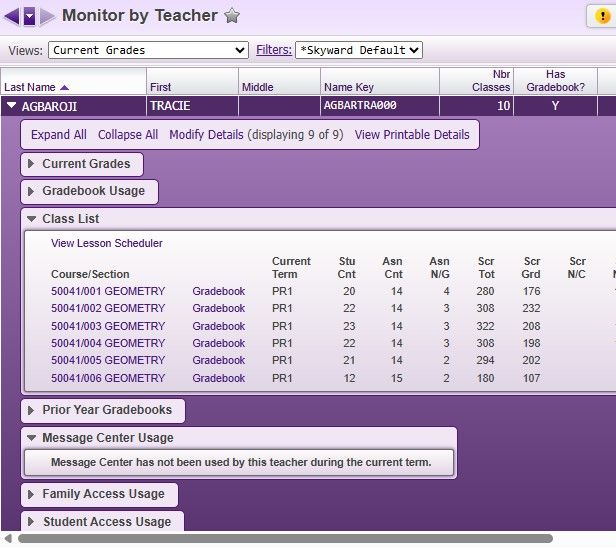Expand the Current Grades section
Viewport: 616px width, 547px height.
click(83, 164)
